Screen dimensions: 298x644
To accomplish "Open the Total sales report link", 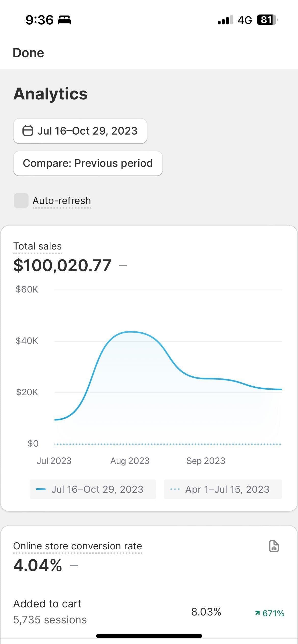I will point(37,246).
